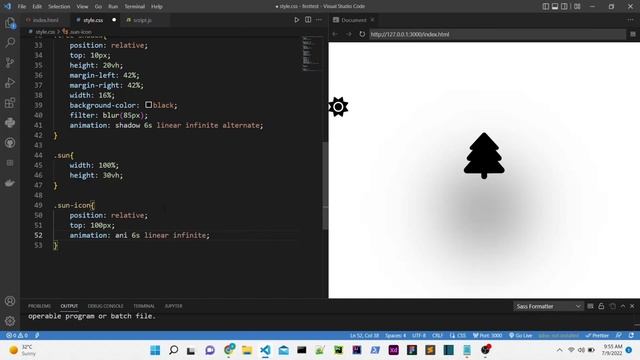Open the Run menu
This screenshot has width=640, height=360.
(x=113, y=7)
